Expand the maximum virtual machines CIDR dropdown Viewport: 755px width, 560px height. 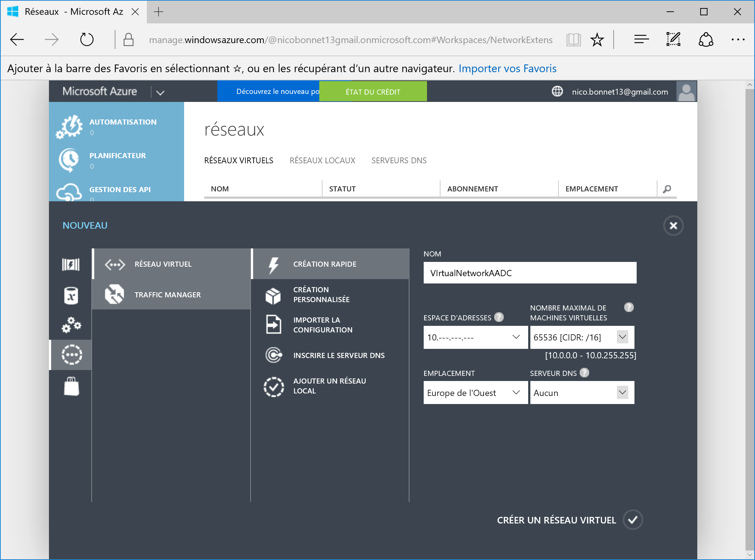[622, 337]
